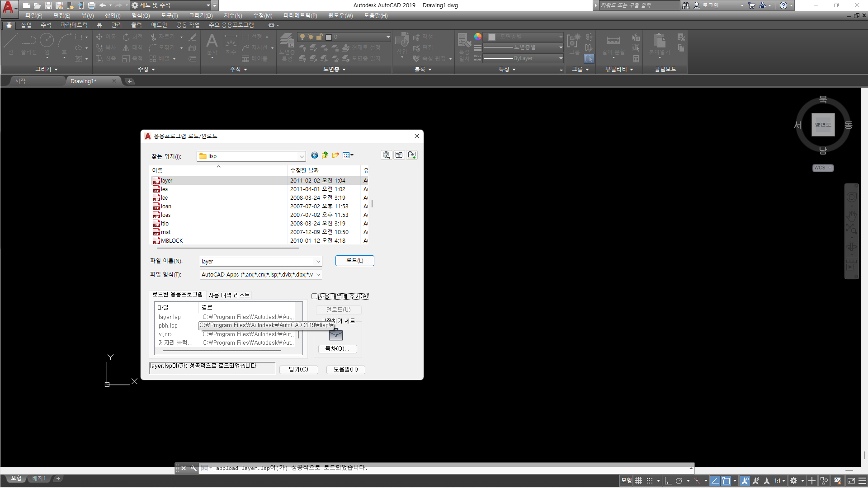868x488 pixels.
Task: Enable the 사용 내역에 추가 checkbox
Action: (x=314, y=296)
